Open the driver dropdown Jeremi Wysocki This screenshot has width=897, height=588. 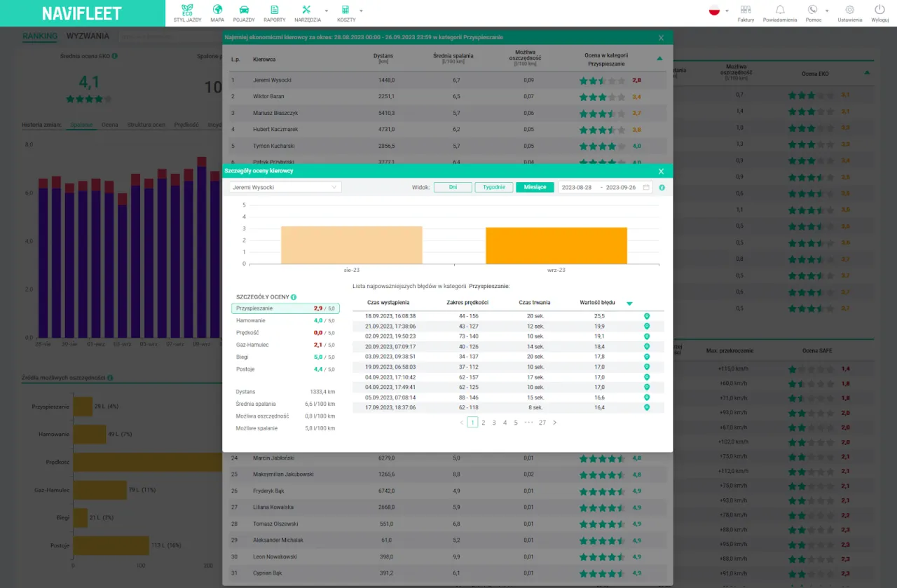[x=285, y=188]
